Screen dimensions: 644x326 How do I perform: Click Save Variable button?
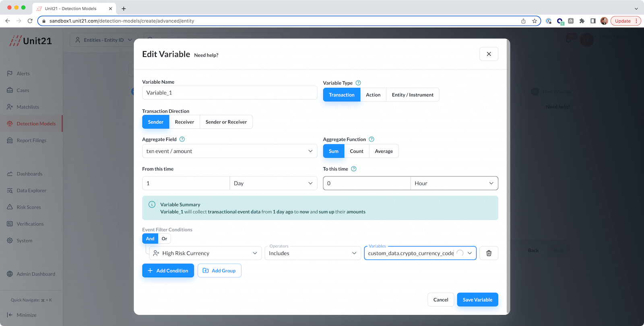477,299
